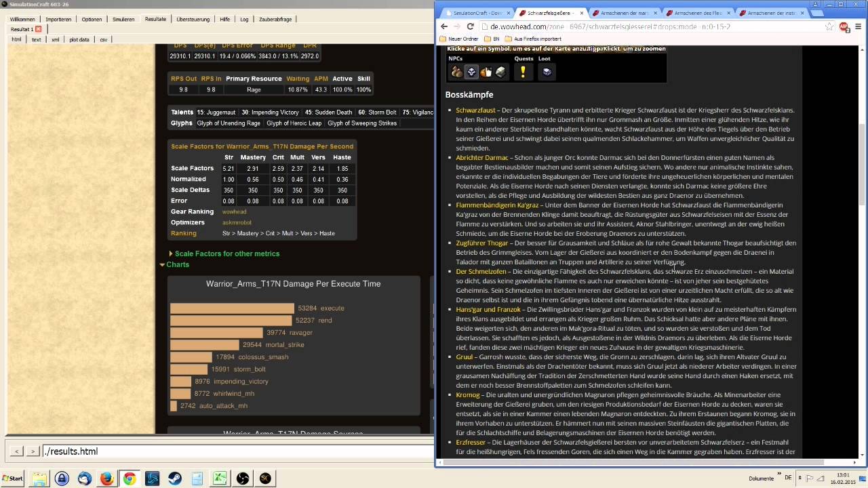Open Excel from the taskbar
Screen dimensions: 868x488
click(220, 479)
